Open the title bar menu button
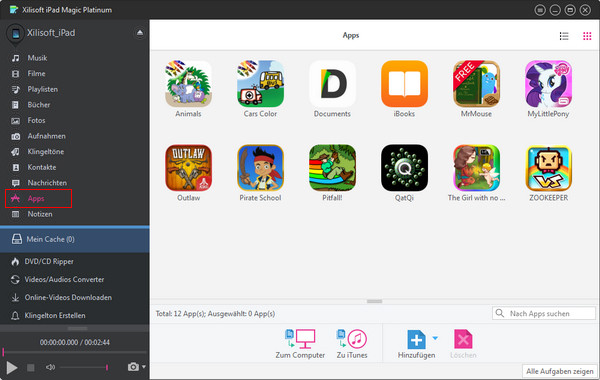Image resolution: width=600 pixels, height=380 pixels. click(x=540, y=10)
